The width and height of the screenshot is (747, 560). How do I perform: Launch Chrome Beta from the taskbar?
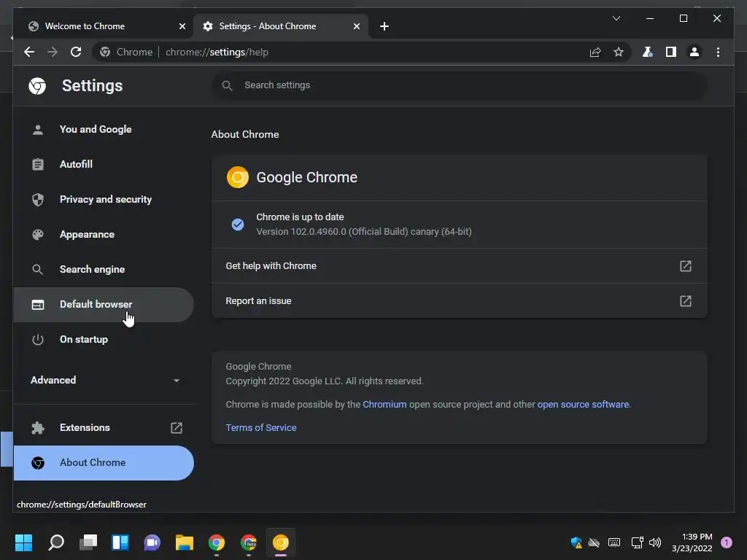click(248, 542)
